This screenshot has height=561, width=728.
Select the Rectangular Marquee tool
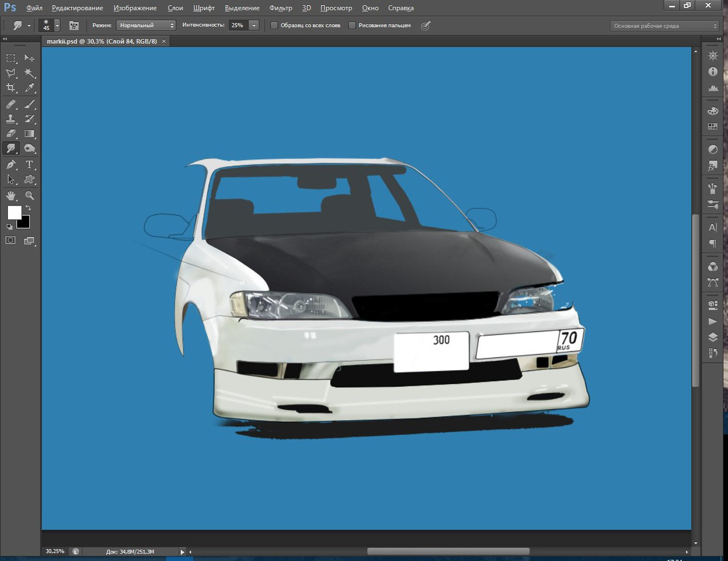tap(11, 58)
